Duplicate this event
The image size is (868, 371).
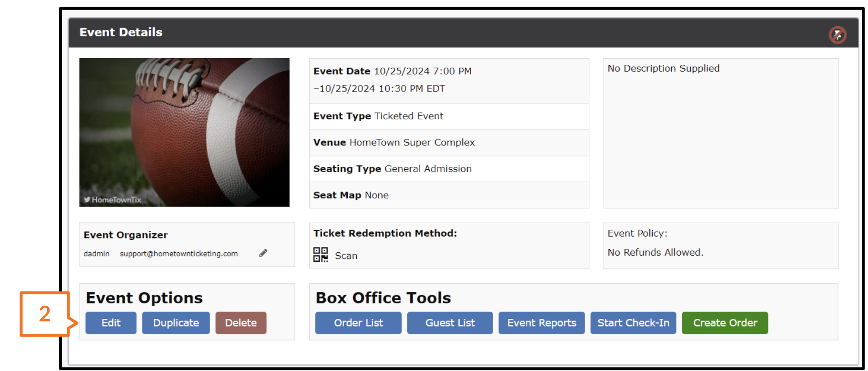pos(176,323)
